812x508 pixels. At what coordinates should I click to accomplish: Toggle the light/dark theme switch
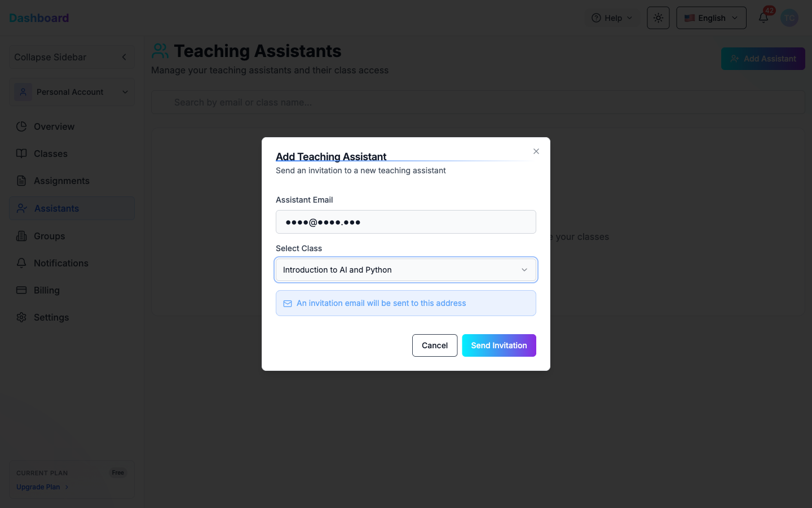tap(658, 17)
